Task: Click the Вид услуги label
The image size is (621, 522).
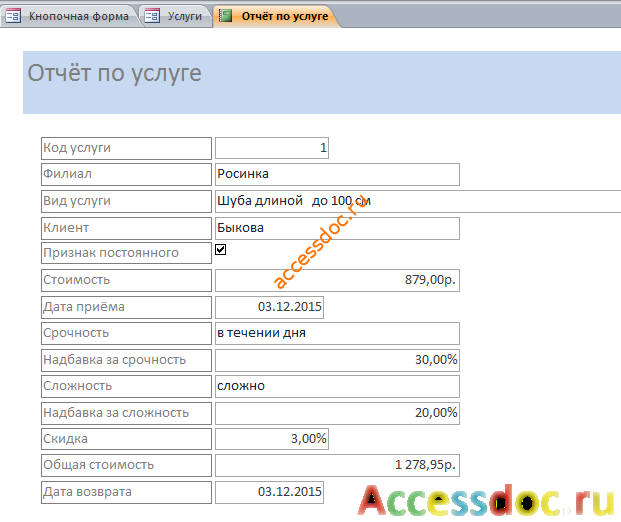Action: [126, 201]
